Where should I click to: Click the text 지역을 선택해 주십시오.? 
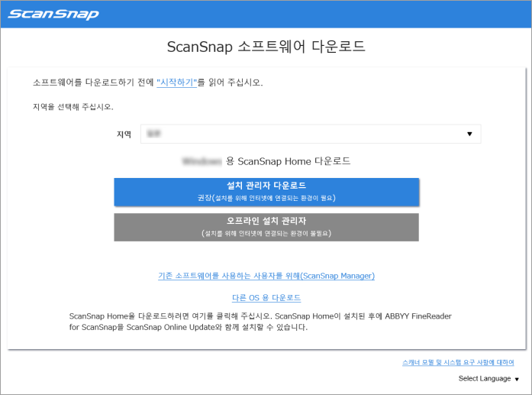pyautogui.click(x=73, y=107)
